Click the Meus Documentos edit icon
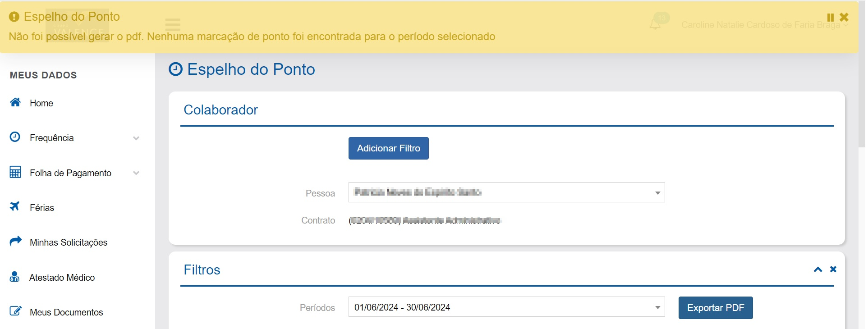Viewport: 868px width, 329px height. (15, 311)
